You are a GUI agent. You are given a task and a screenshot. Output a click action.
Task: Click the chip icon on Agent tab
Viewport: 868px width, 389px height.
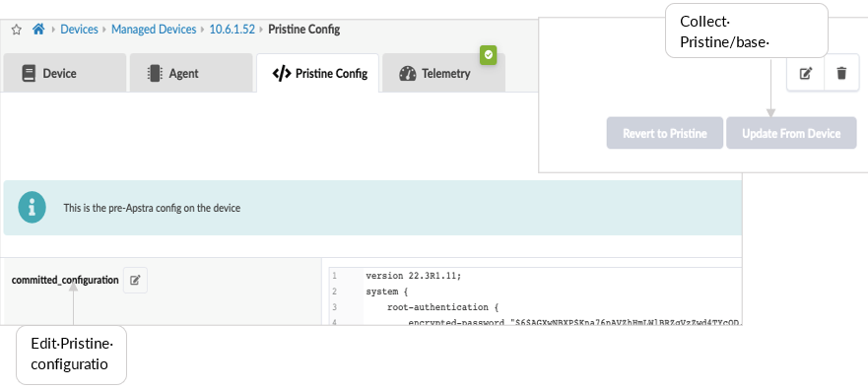[155, 73]
